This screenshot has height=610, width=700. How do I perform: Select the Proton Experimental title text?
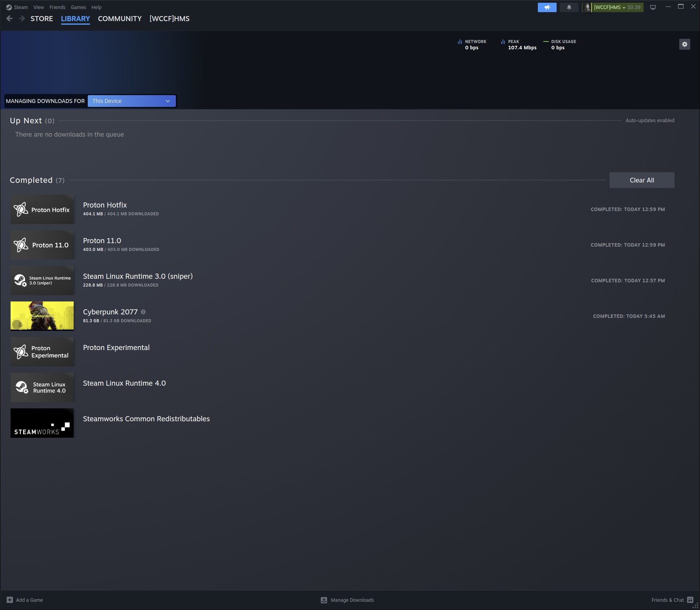(116, 348)
